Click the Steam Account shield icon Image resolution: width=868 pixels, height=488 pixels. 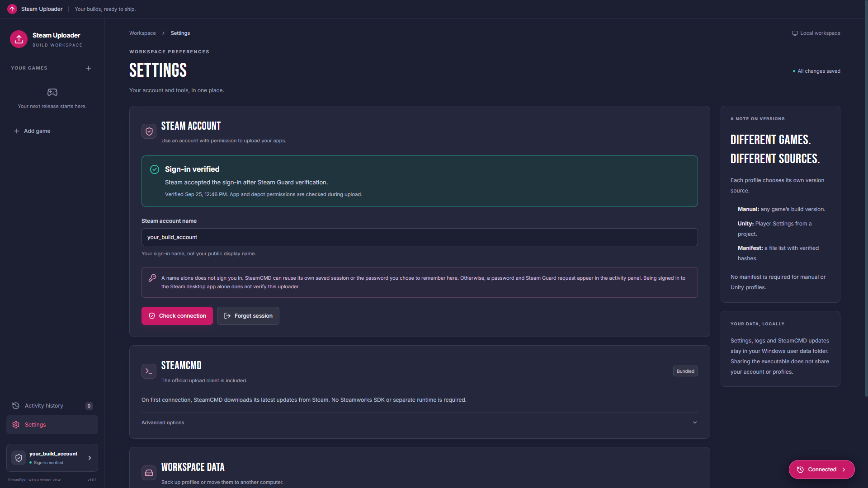click(149, 131)
